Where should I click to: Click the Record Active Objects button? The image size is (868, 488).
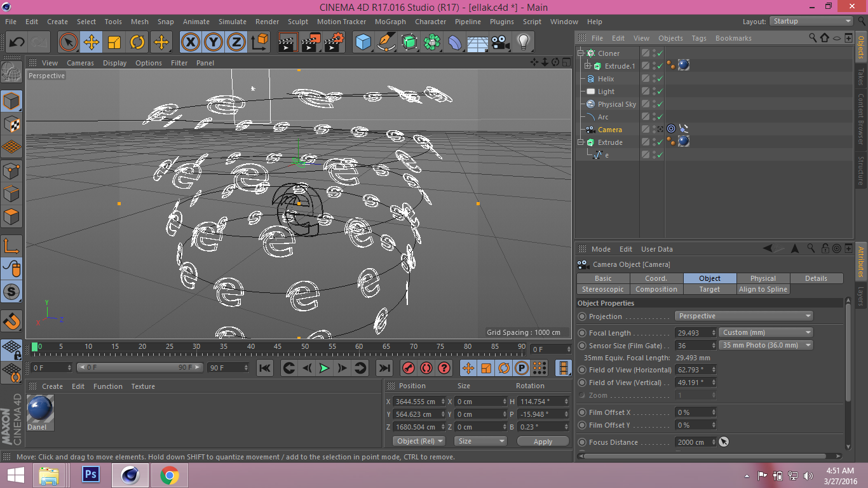click(x=409, y=368)
